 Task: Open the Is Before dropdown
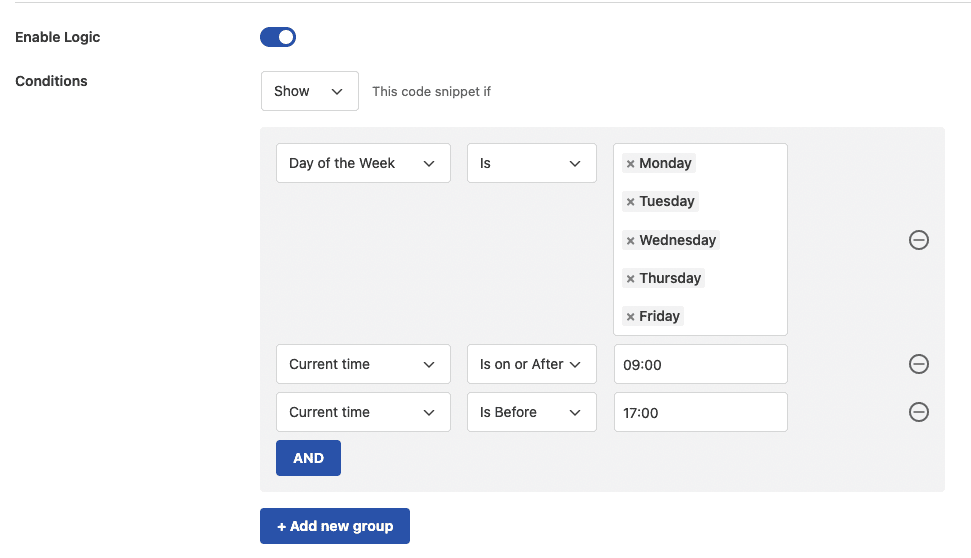pos(532,412)
